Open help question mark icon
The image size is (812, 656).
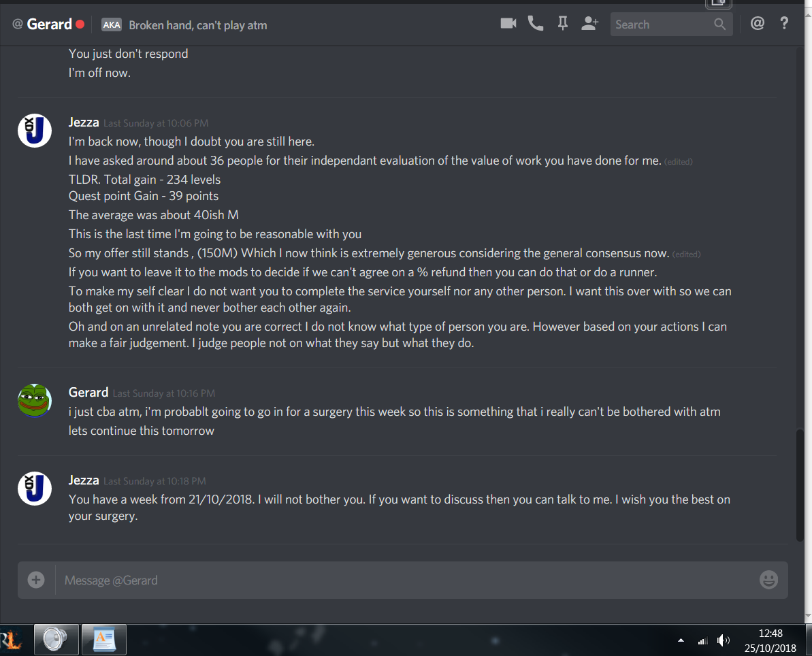(x=784, y=23)
